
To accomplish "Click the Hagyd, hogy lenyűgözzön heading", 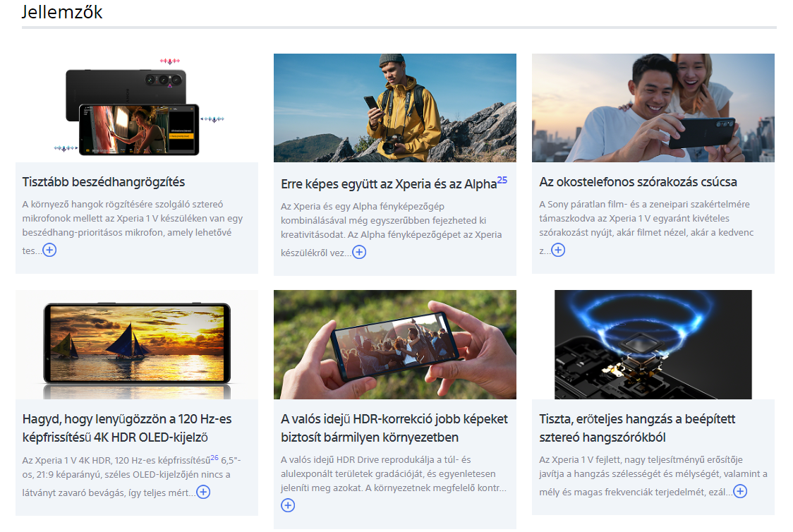I will click(x=127, y=428).
